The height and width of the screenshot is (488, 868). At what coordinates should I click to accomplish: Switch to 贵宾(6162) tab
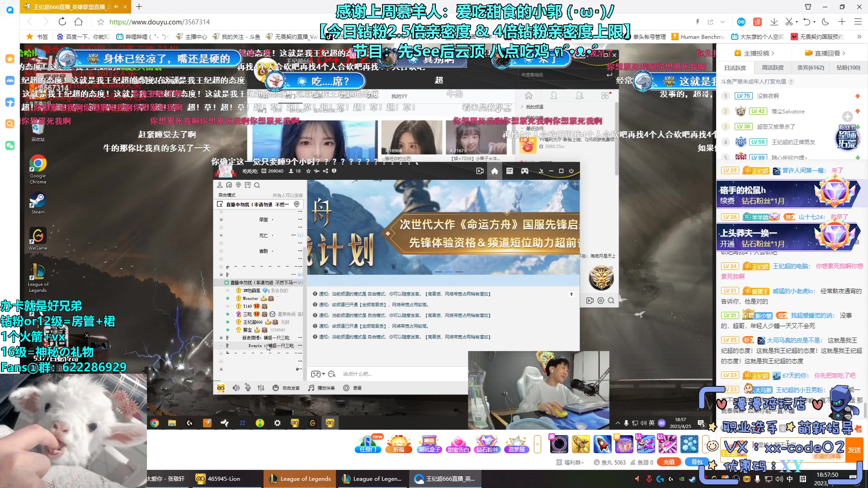pos(811,68)
